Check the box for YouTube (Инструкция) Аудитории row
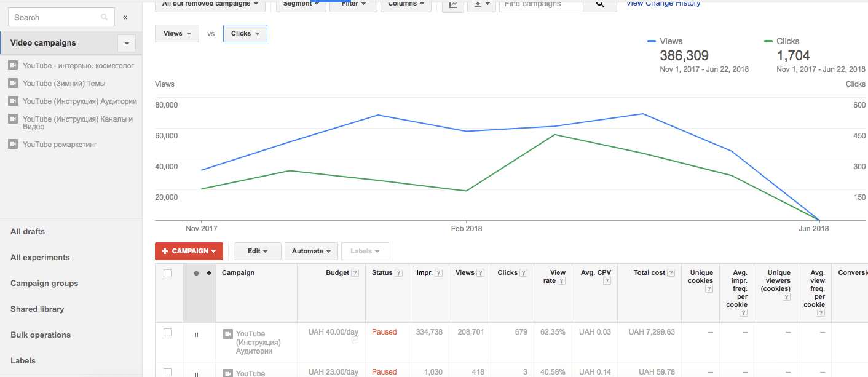Screen dimensions: 868x377 (x=168, y=332)
